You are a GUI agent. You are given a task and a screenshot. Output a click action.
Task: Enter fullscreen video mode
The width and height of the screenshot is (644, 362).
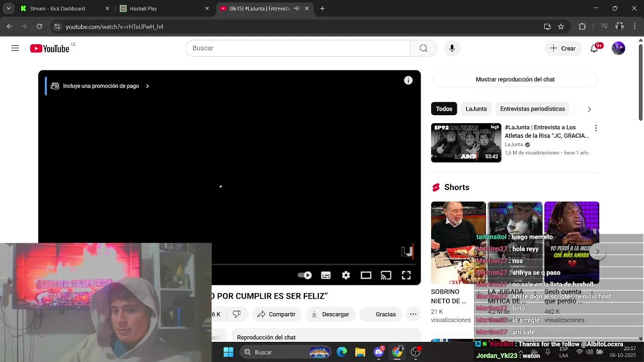[x=406, y=275]
